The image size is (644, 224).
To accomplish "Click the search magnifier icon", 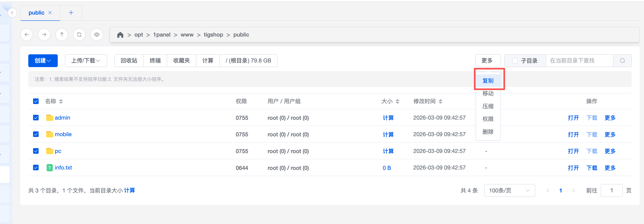I will pyautogui.click(x=622, y=61).
